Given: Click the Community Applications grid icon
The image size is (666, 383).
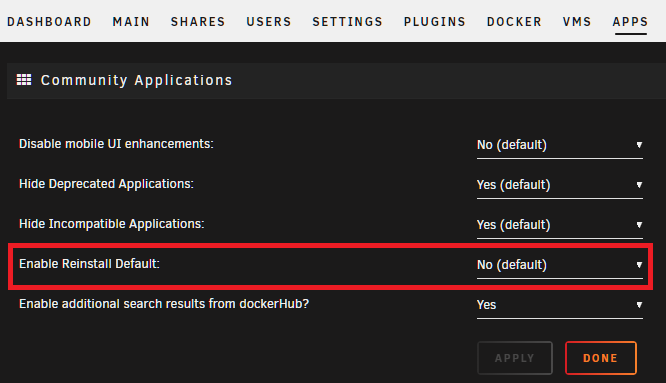Looking at the screenshot, I should pyautogui.click(x=24, y=80).
